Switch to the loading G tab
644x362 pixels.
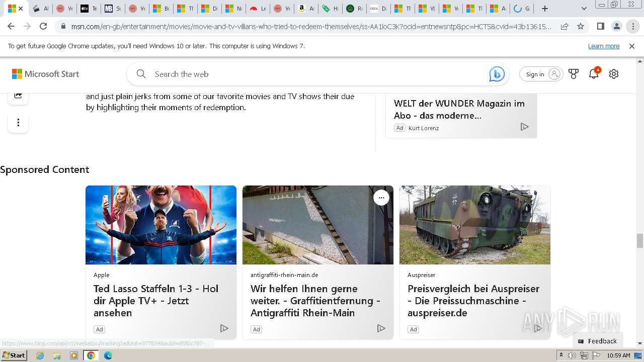(521, 9)
